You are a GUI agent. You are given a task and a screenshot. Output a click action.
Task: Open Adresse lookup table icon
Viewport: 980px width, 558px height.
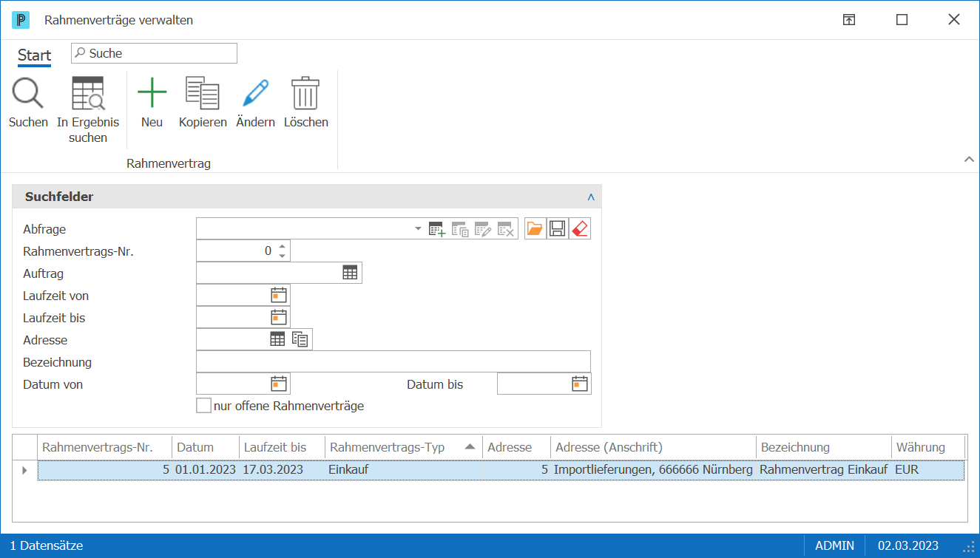(277, 339)
